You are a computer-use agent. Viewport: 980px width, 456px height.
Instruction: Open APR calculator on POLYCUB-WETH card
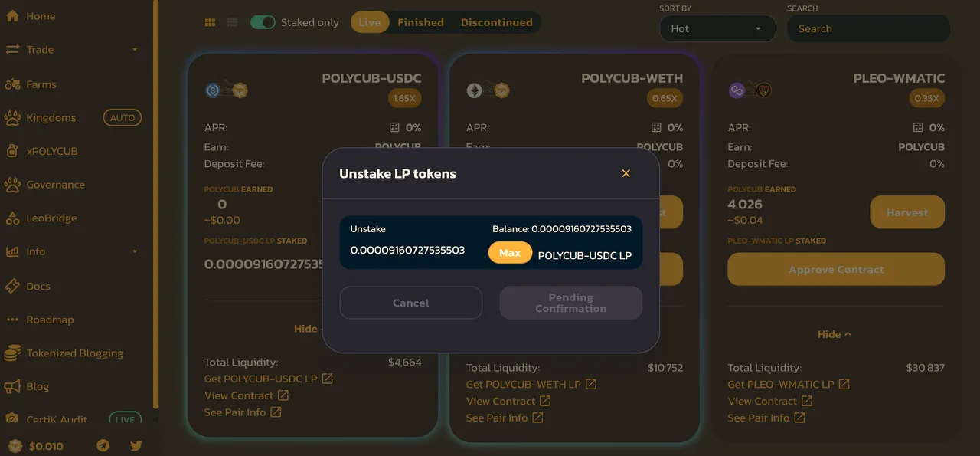tap(656, 127)
